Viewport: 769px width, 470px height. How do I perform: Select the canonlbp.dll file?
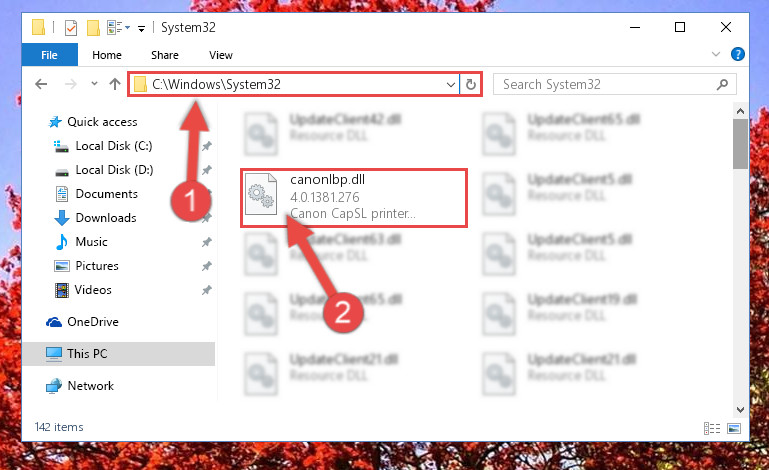(354, 197)
